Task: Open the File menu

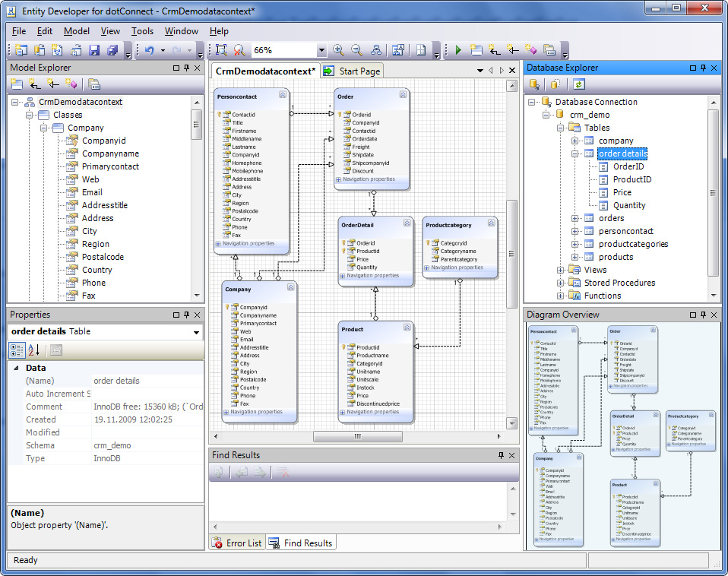Action: (x=19, y=31)
